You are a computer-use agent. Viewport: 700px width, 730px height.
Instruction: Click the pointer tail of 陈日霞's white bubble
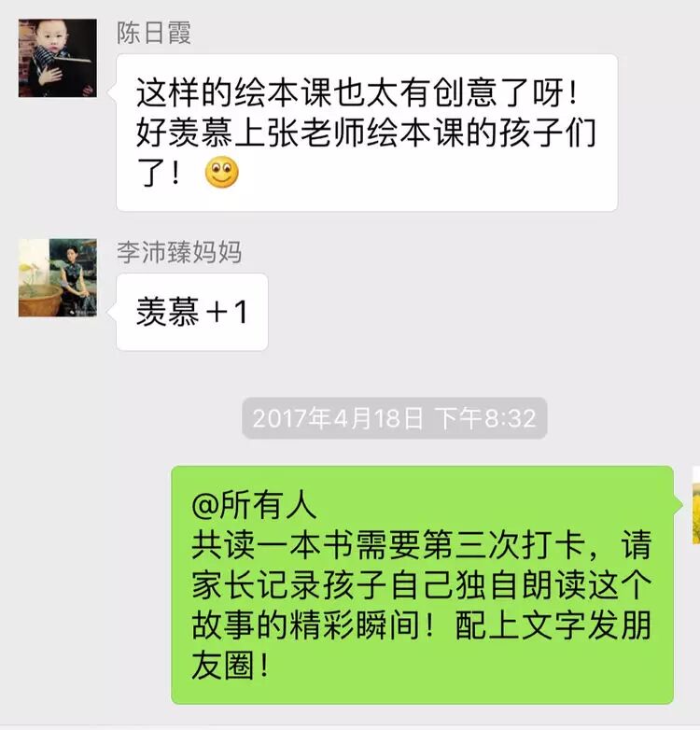112,92
